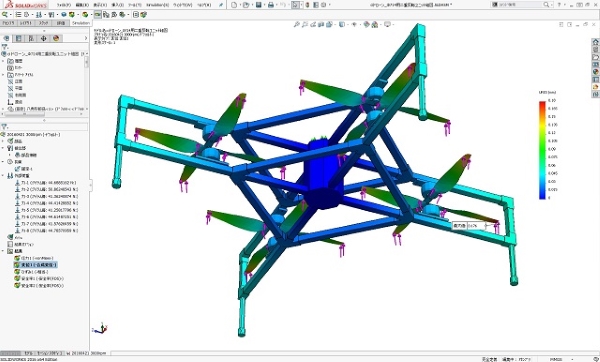This screenshot has height=362, width=600.
Task: Click the pushpin icon beside the menu bar
Action: (221, 5)
